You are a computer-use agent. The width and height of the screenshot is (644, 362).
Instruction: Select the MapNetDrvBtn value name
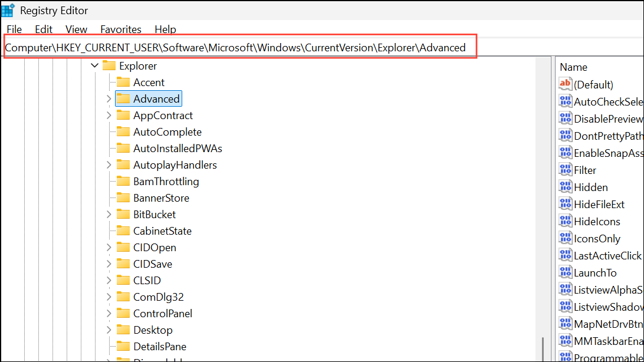(x=609, y=324)
